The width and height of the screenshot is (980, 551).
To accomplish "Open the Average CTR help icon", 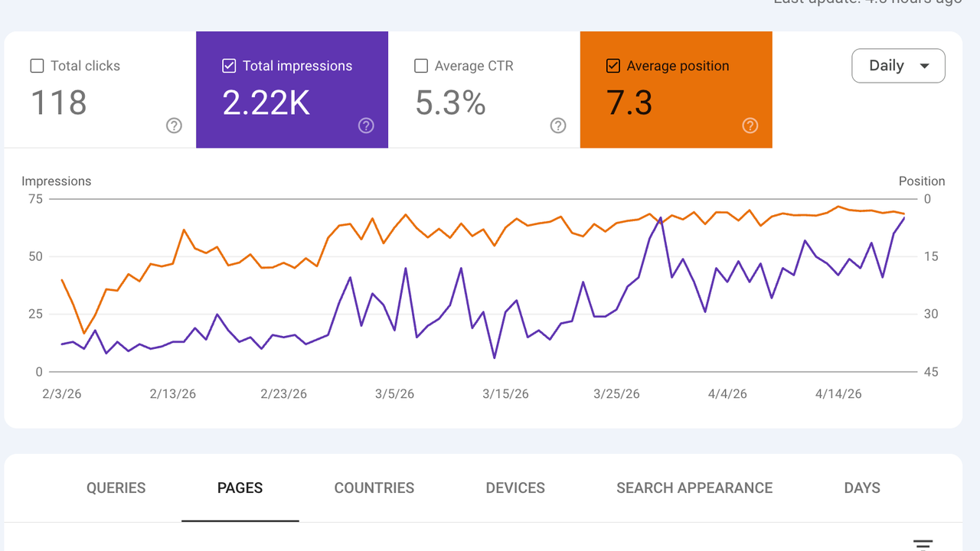I will [558, 126].
